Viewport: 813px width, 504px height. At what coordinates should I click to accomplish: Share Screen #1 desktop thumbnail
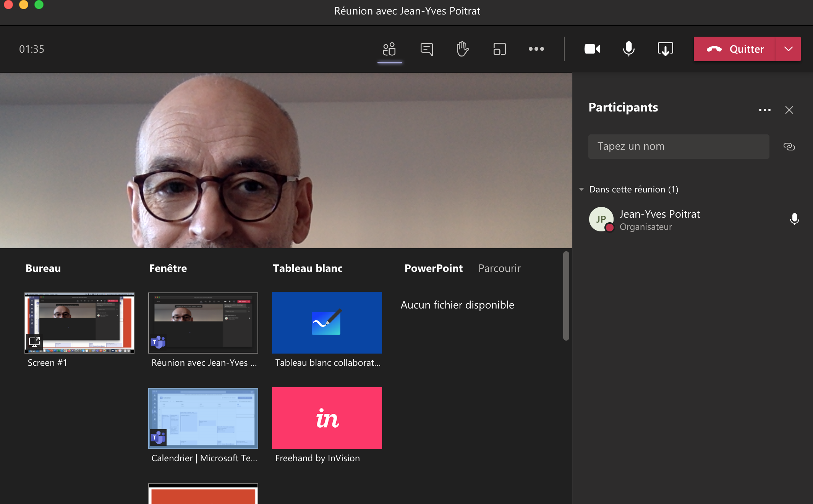pos(79,323)
